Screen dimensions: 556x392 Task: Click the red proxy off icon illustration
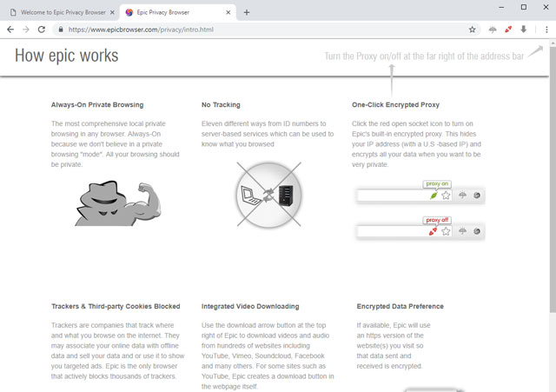coord(433,231)
